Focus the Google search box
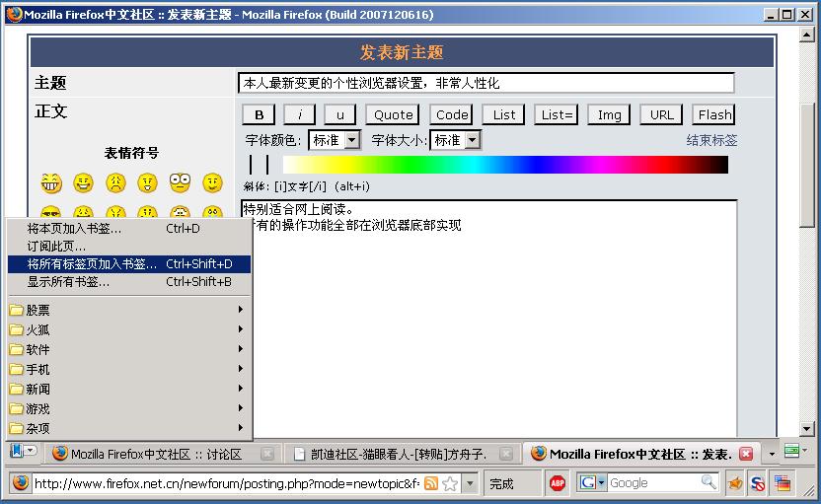 654,482
